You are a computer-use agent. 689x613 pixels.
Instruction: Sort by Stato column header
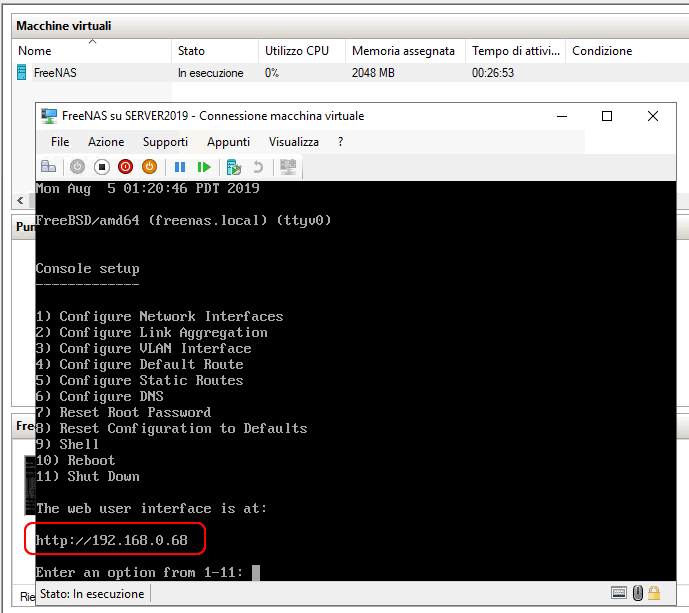[x=215, y=51]
